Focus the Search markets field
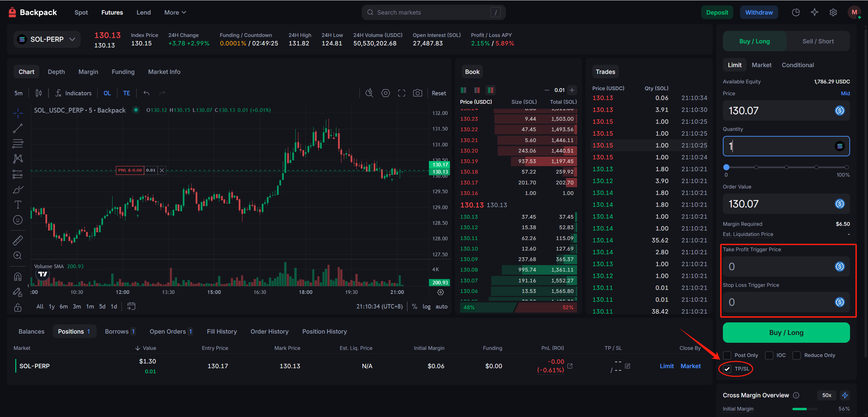Screen dimensions: 868x417 (x=433, y=13)
